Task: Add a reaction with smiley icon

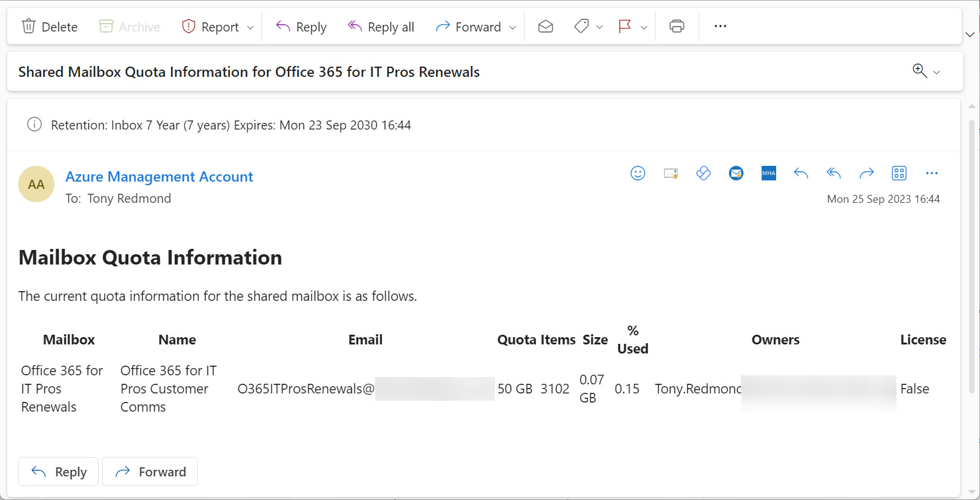Action: [638, 173]
